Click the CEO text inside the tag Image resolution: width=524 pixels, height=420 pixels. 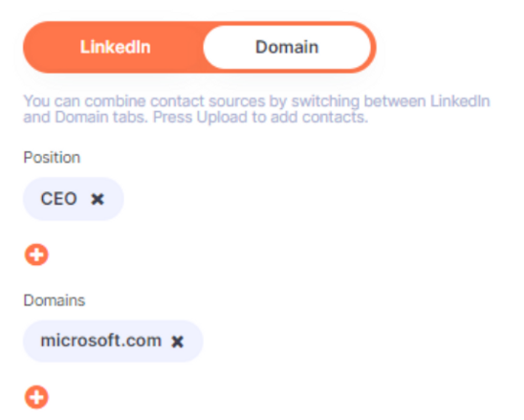[59, 199]
